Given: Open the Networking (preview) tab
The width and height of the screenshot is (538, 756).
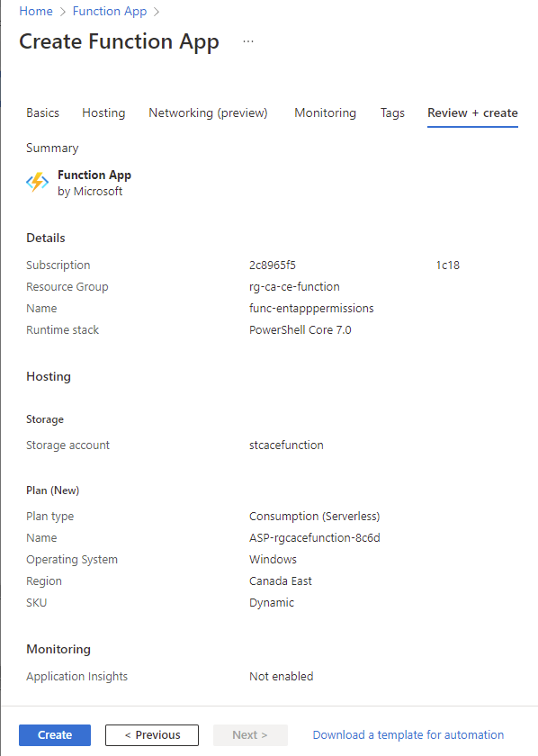Looking at the screenshot, I should [x=208, y=112].
